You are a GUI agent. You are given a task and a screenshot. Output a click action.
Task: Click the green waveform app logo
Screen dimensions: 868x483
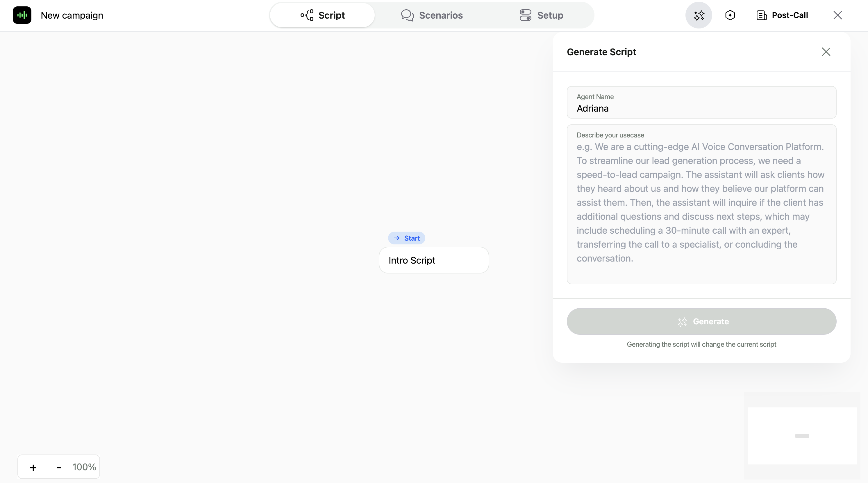22,15
